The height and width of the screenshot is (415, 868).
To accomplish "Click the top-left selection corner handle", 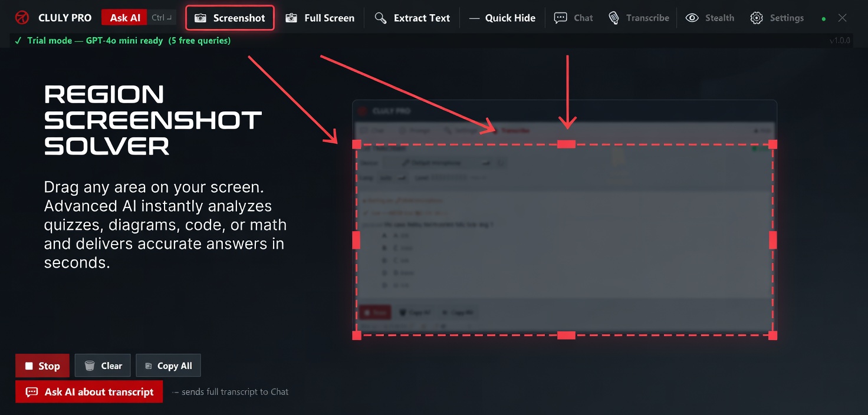I will coord(357,144).
